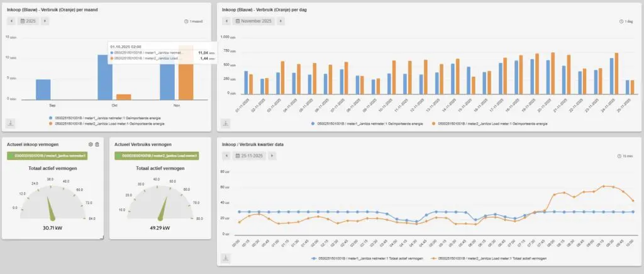Open settings gear on Actueel inkoop vermogen
The width and height of the screenshot is (644, 274).
click(91, 144)
